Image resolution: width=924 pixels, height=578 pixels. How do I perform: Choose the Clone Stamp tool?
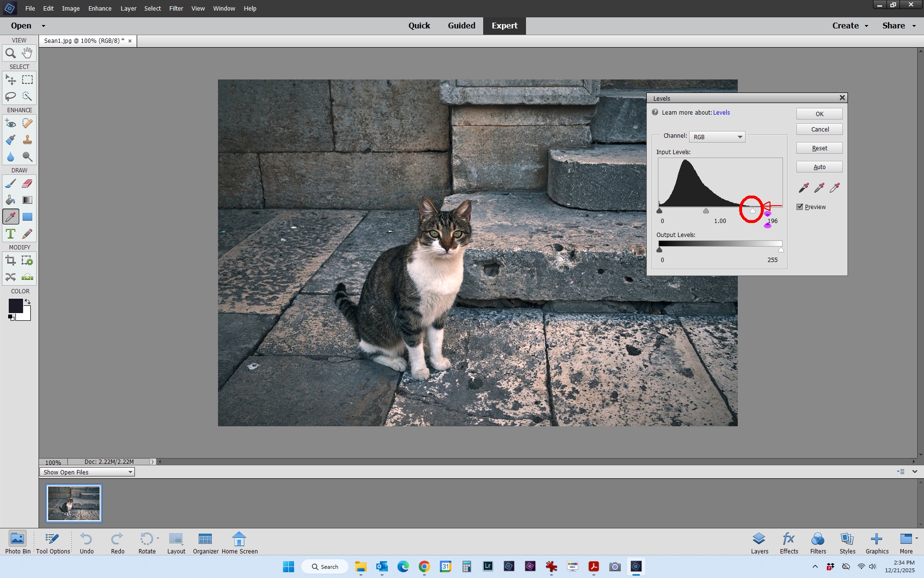(x=27, y=140)
